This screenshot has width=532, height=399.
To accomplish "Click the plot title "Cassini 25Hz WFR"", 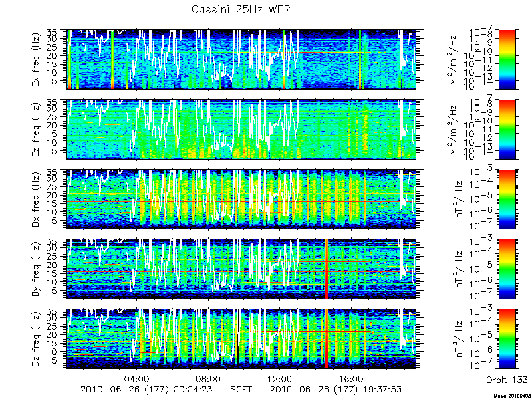I will [x=241, y=9].
